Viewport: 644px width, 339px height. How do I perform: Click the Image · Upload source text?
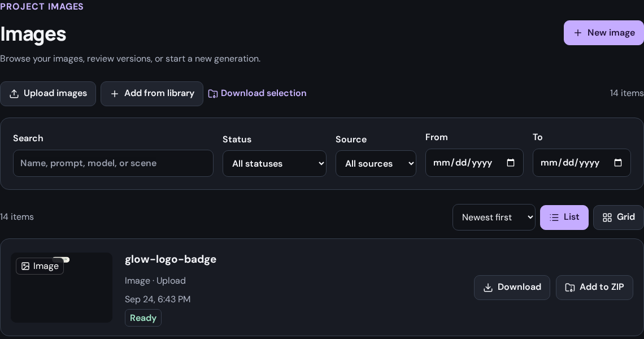(x=155, y=281)
